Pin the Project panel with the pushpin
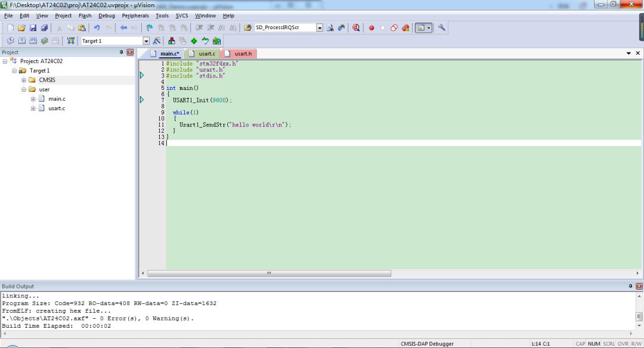The image size is (644, 348). [x=122, y=52]
